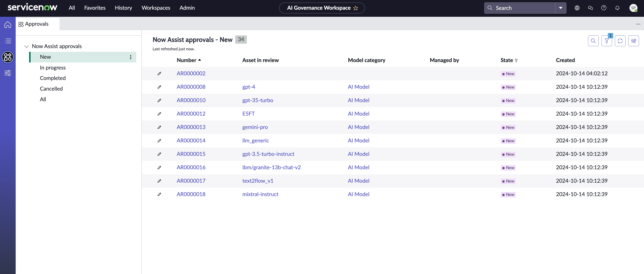Open the filter funnel icon with badge
The image size is (644, 274).
[607, 41]
